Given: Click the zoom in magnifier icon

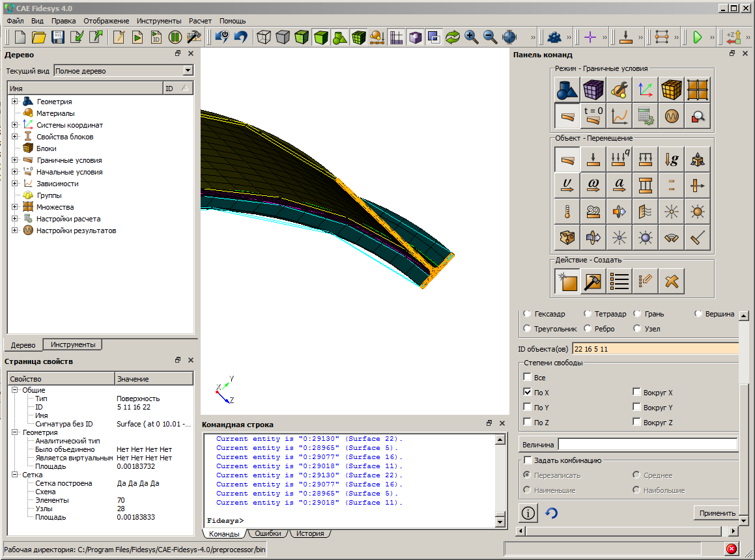Looking at the screenshot, I should coord(472,37).
